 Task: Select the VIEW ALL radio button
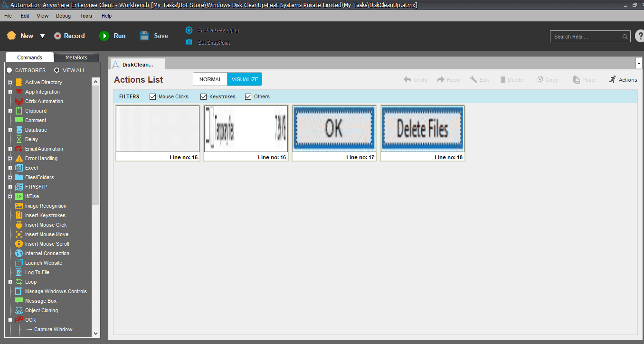[x=57, y=70]
